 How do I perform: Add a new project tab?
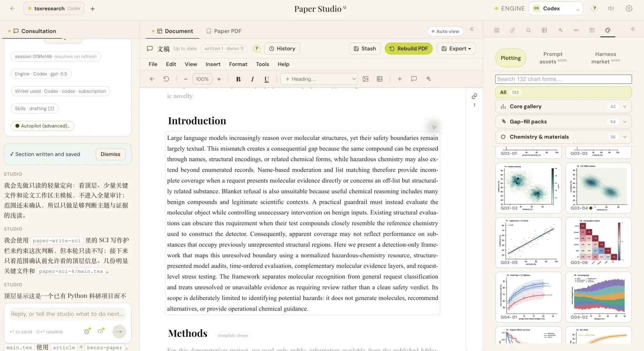[x=93, y=9]
